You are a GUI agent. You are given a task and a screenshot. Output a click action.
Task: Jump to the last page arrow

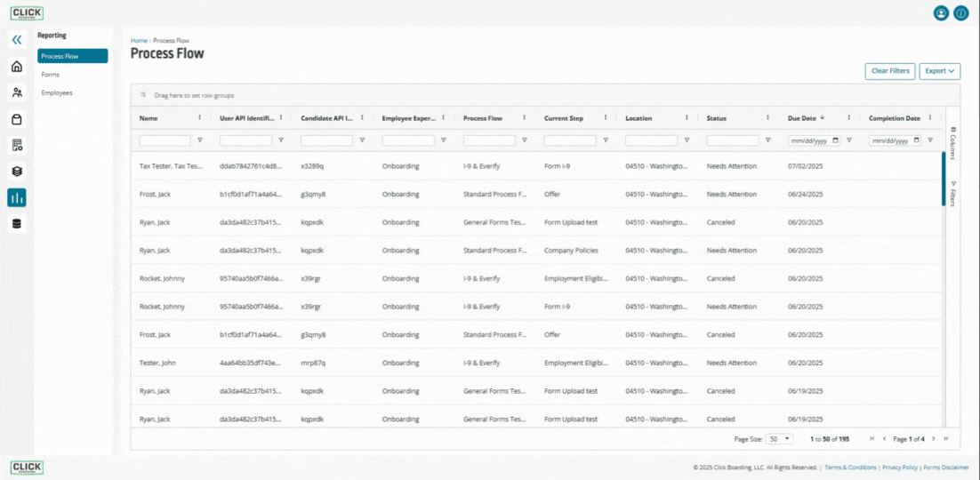[945, 439]
